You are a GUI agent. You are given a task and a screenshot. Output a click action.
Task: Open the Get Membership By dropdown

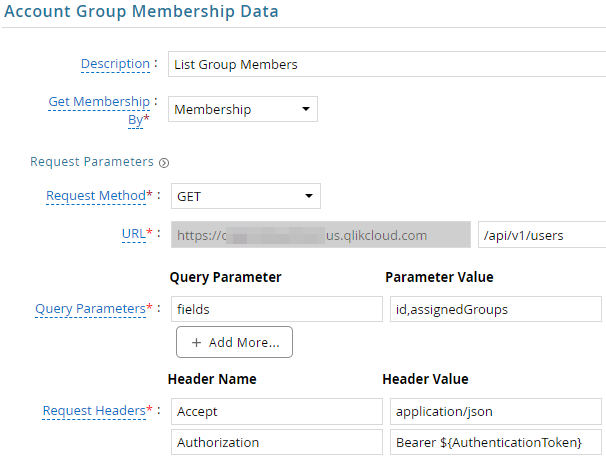243,109
